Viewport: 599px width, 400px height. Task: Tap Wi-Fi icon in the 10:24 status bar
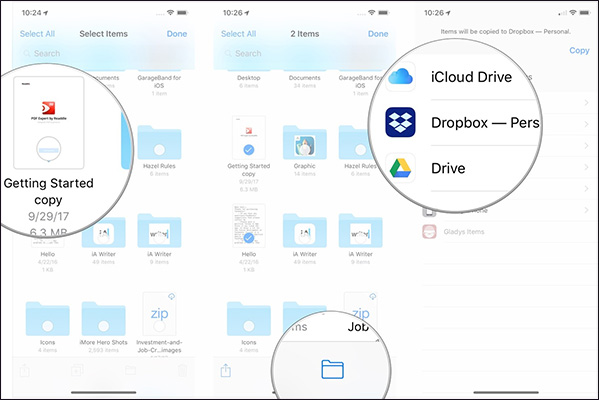coord(170,13)
